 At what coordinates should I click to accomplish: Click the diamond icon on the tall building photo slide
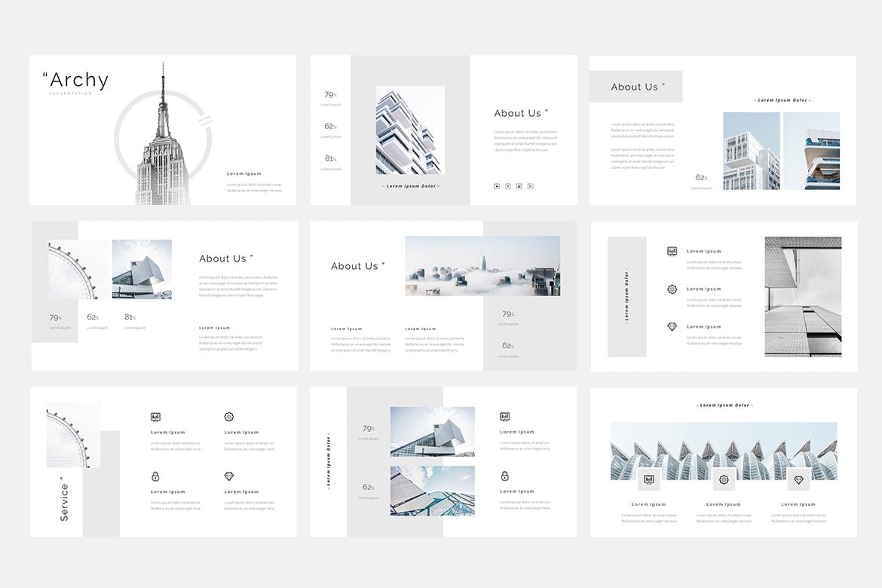pyautogui.click(x=672, y=327)
